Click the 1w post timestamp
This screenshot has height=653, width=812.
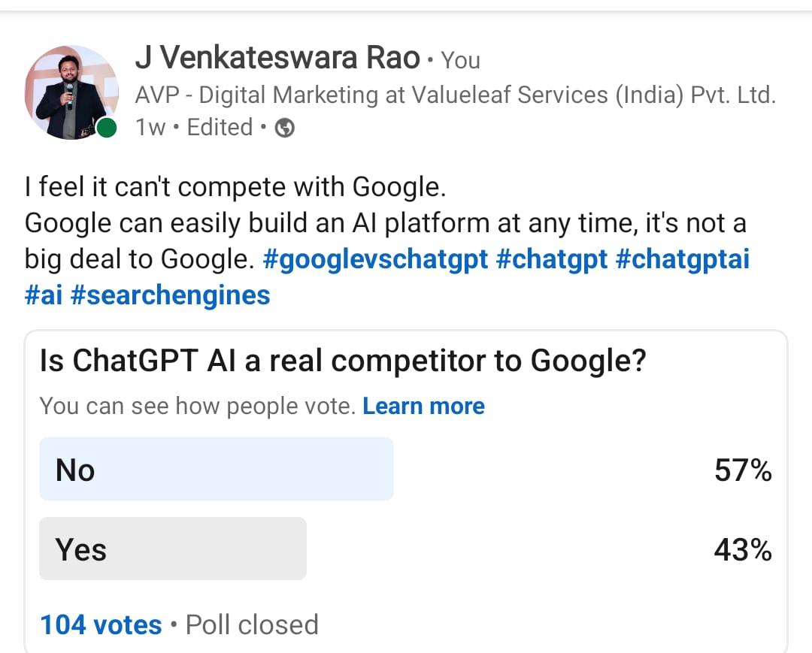tap(150, 128)
